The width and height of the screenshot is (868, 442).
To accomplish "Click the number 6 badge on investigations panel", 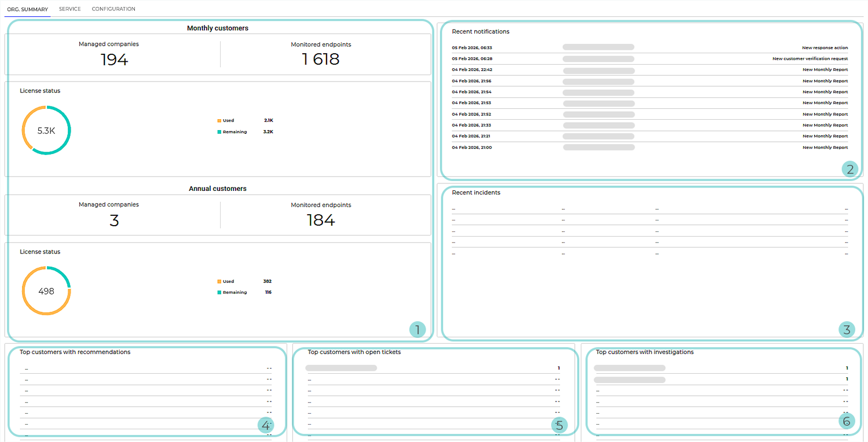I will pyautogui.click(x=847, y=421).
